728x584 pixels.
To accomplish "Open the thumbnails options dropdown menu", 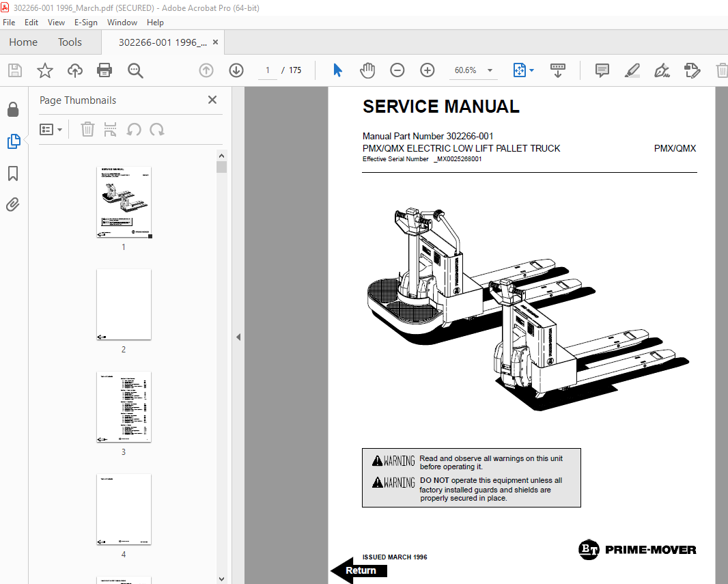I will 51,130.
